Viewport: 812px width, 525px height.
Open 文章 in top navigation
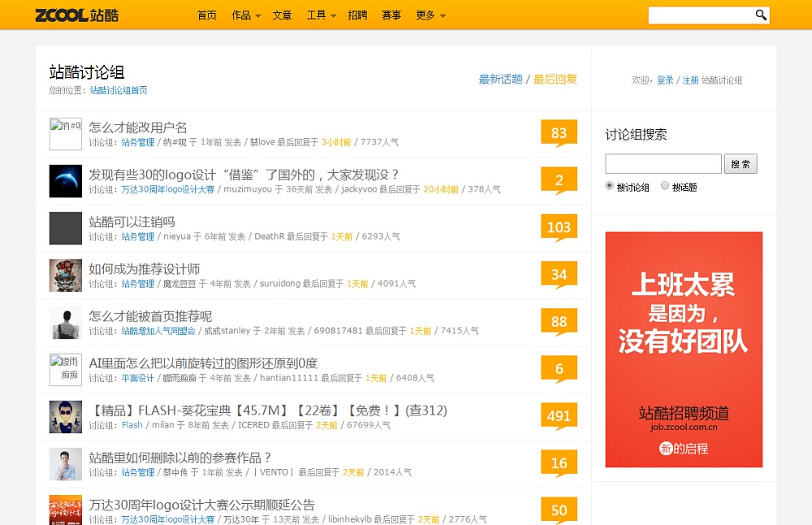tap(283, 15)
